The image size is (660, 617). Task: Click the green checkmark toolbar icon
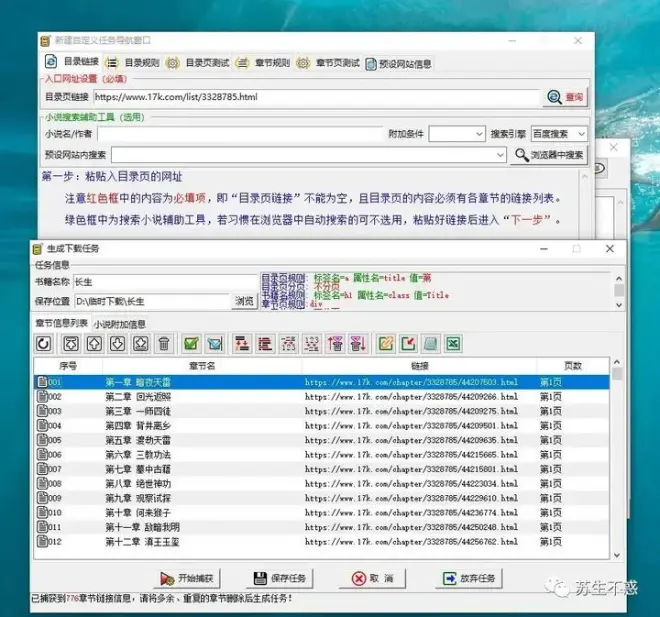(191, 344)
